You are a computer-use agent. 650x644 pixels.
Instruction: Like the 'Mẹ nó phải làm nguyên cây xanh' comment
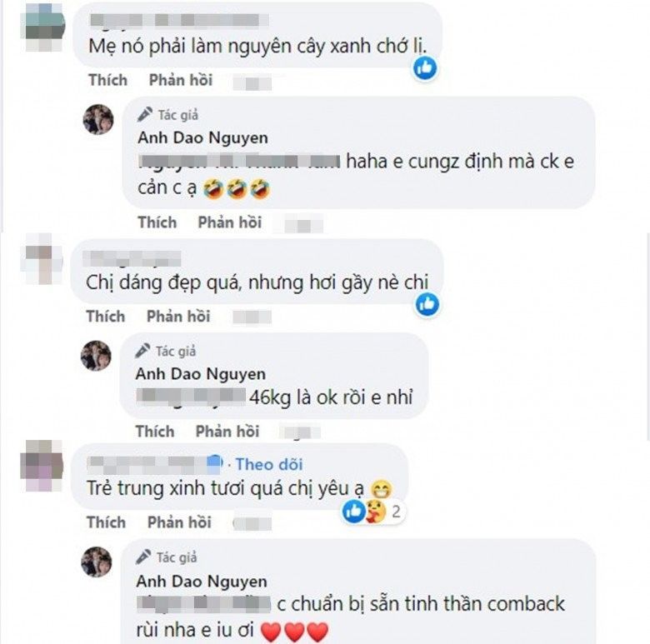click(107, 80)
